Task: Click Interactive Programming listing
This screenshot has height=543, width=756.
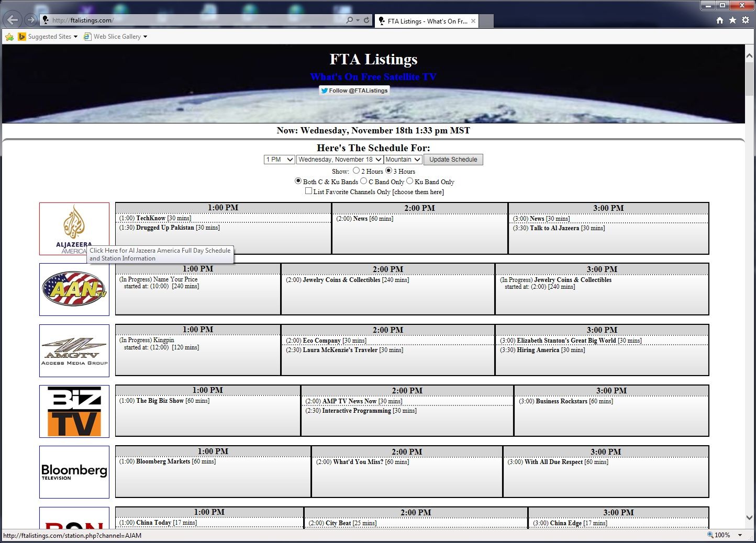Action: (357, 411)
